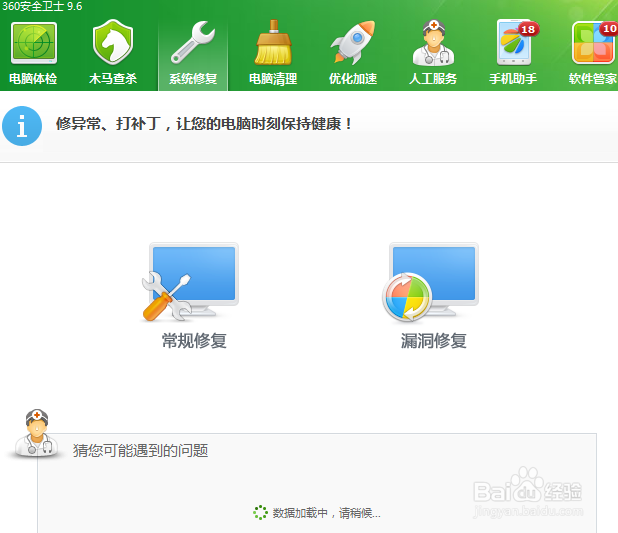The height and width of the screenshot is (533, 618).
Task: Click the 常规修复 monitor with tools icon
Action: (190, 282)
